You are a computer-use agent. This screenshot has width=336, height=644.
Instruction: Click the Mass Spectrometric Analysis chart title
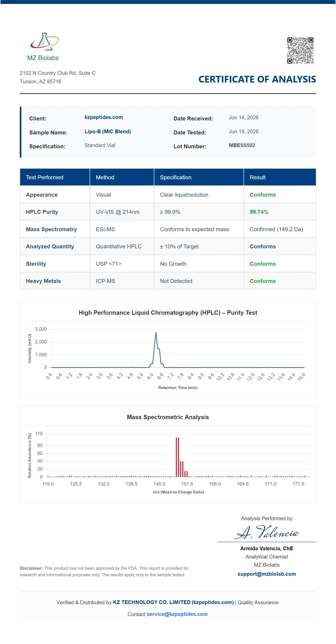pyautogui.click(x=168, y=417)
